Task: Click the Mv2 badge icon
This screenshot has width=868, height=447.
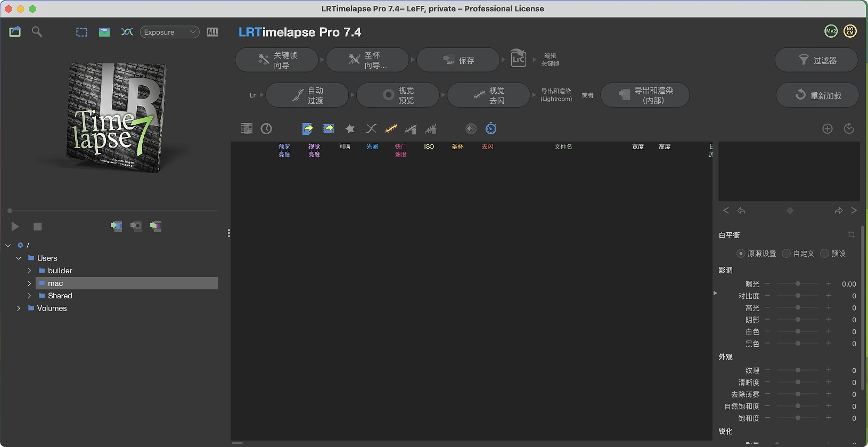Action: click(x=831, y=31)
